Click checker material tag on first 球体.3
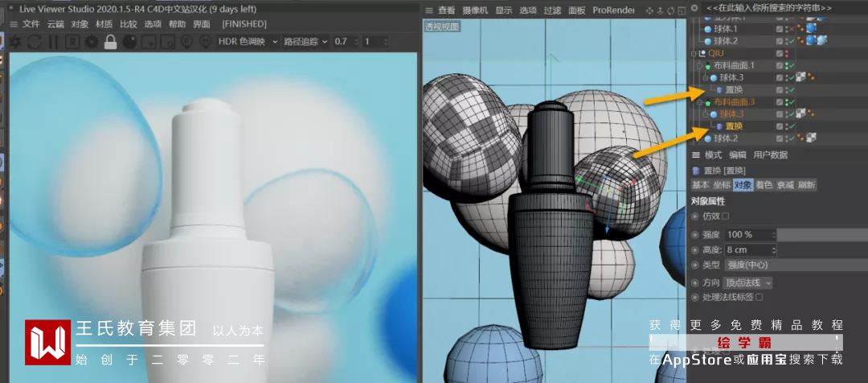The image size is (868, 383). (x=800, y=77)
